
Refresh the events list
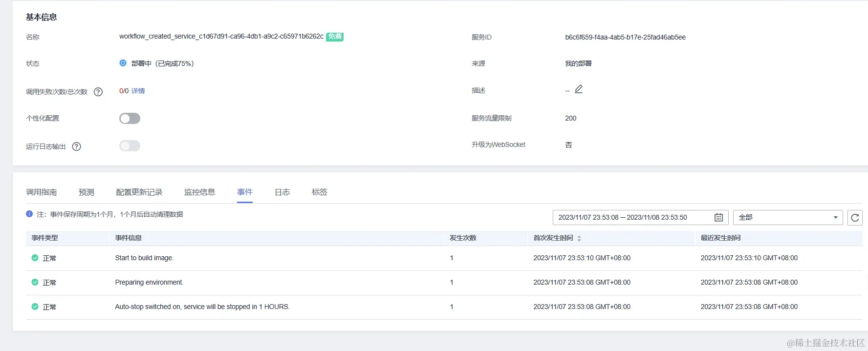pyautogui.click(x=855, y=218)
